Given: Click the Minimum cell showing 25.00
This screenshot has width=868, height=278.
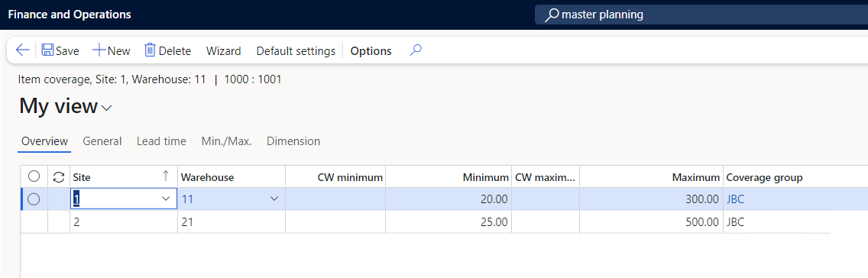Looking at the screenshot, I should pos(449,222).
